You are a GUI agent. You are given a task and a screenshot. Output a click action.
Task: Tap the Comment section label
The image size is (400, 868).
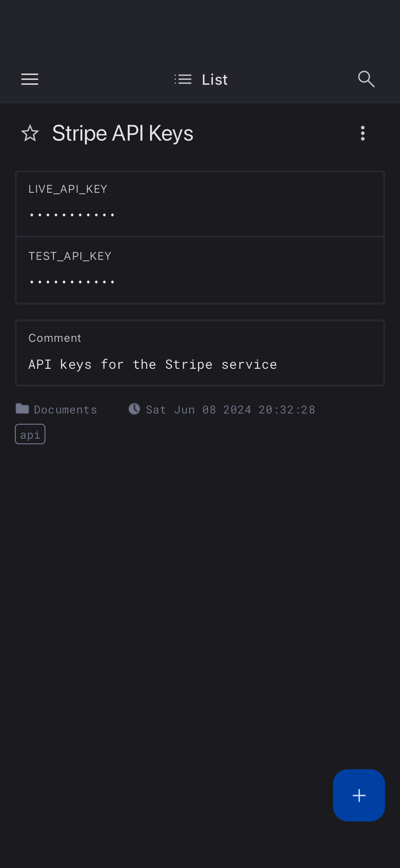pos(55,338)
